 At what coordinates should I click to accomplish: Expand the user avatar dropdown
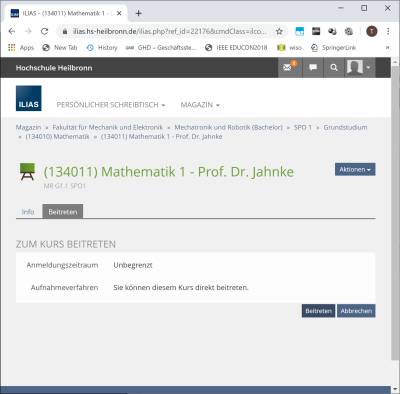pos(359,68)
